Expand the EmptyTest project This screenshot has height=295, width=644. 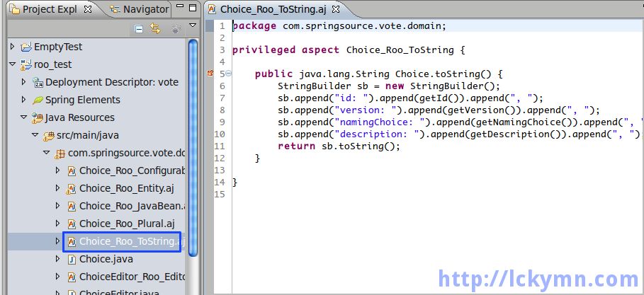(x=12, y=47)
